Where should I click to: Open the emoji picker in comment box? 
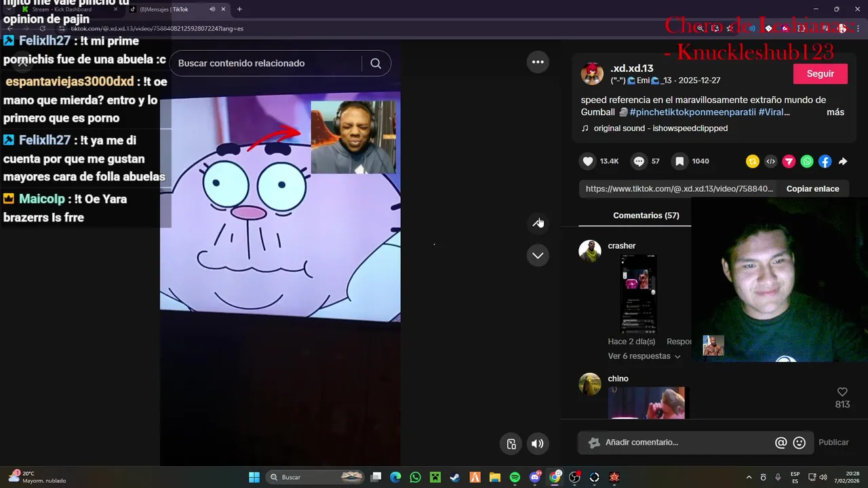(800, 443)
